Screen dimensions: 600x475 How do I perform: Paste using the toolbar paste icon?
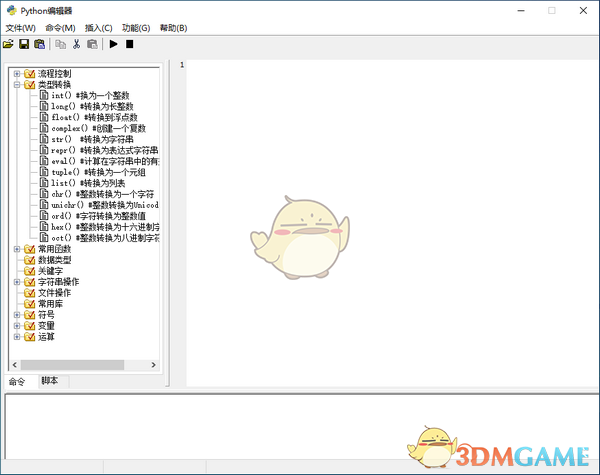tap(92, 44)
